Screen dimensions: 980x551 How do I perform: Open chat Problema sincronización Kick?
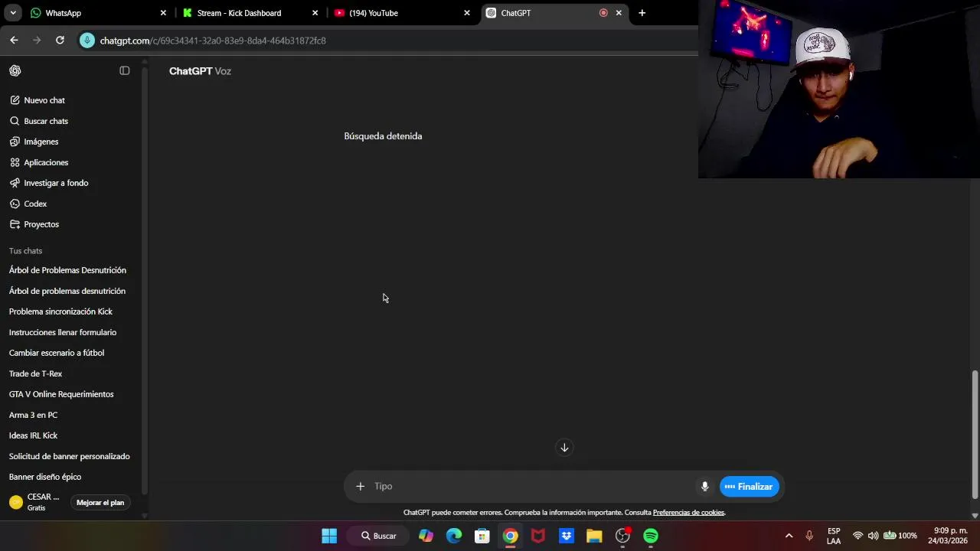tap(60, 311)
